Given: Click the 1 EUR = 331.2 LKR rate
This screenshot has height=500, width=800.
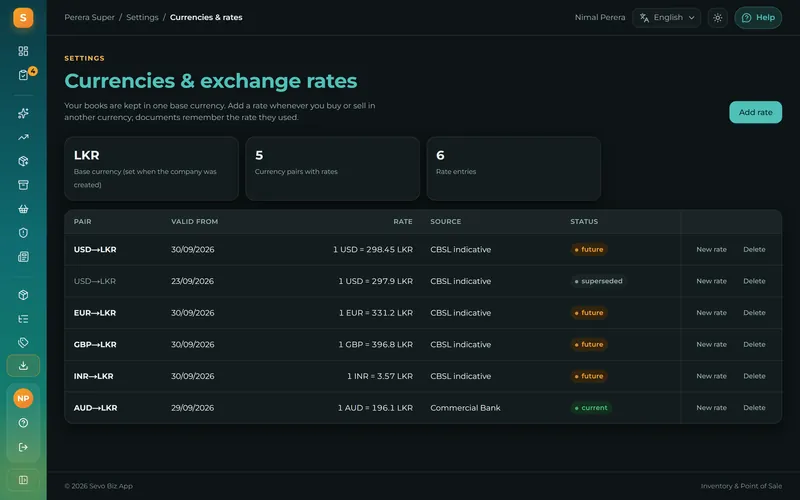Looking at the screenshot, I should click(376, 313).
